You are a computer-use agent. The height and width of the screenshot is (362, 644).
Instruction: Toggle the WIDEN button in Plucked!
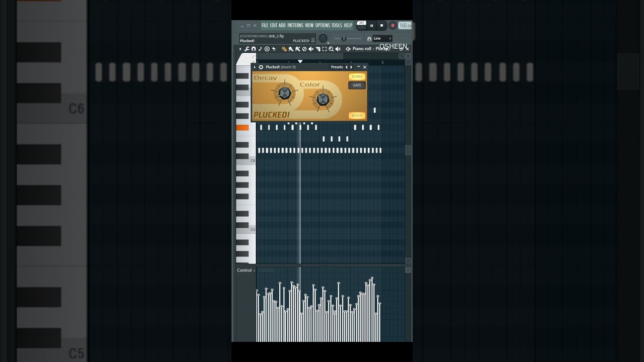pos(357,115)
